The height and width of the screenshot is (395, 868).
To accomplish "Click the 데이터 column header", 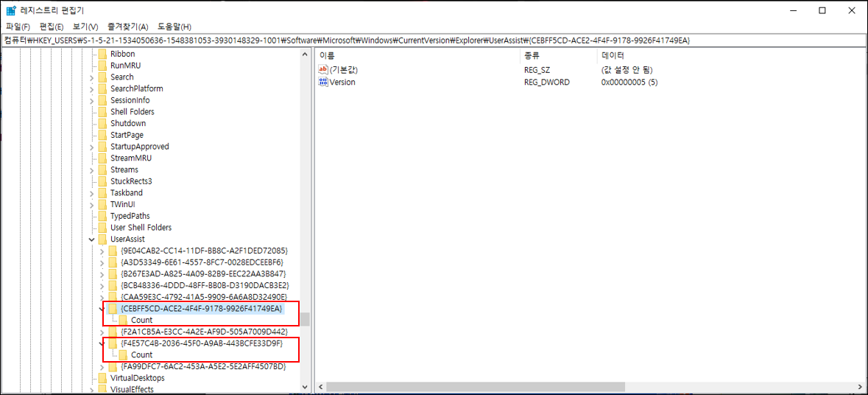I will click(x=613, y=55).
